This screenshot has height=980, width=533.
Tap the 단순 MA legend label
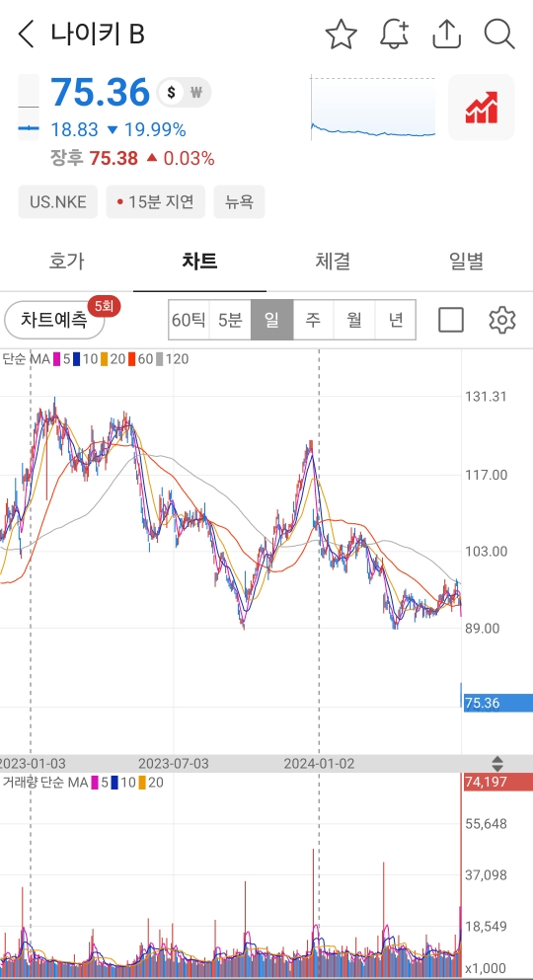pos(26,359)
